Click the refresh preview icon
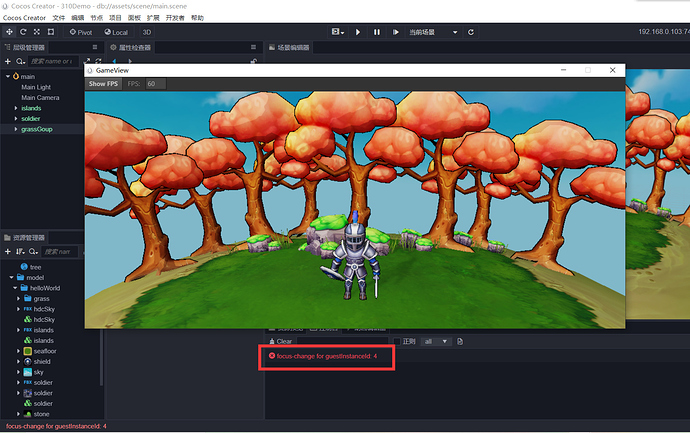The height and width of the screenshot is (433, 690). point(471,32)
